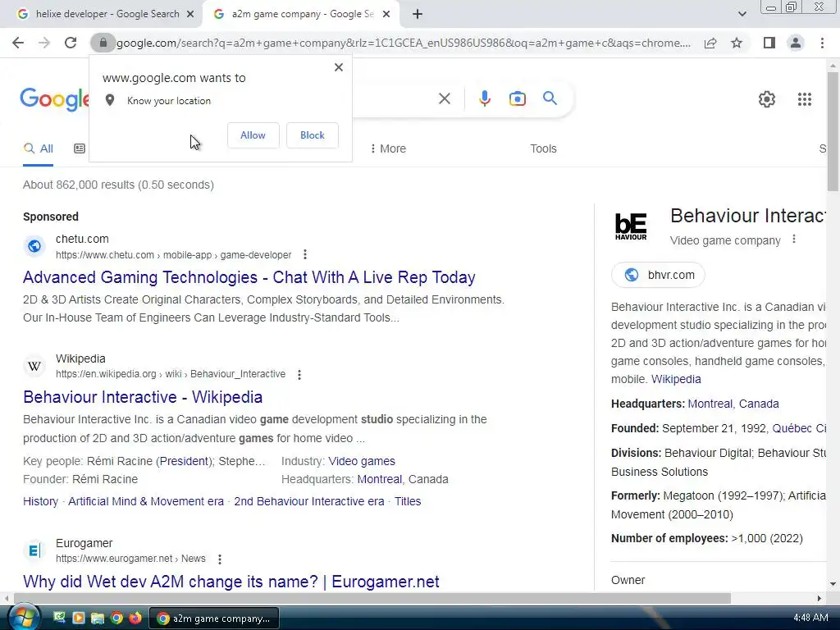Screen dimensions: 840x630
Task: Open Behaviour Interactive - Wikipedia result
Action: [143, 397]
